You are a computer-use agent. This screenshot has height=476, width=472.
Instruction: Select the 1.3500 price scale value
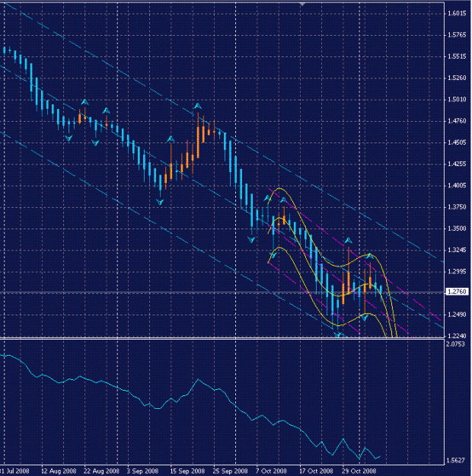(x=457, y=228)
